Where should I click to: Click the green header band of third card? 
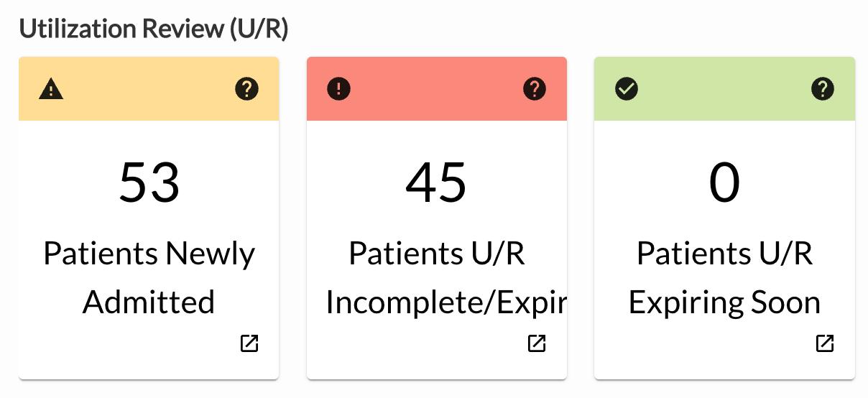pyautogui.click(x=724, y=89)
